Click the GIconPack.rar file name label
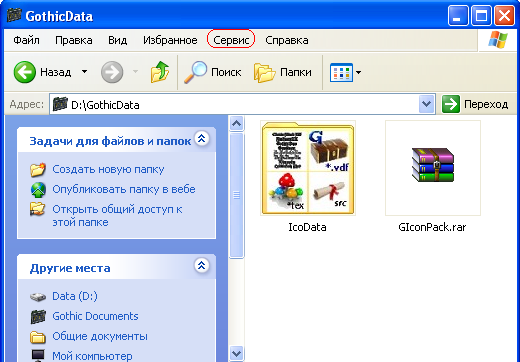520x362 pixels. click(432, 227)
